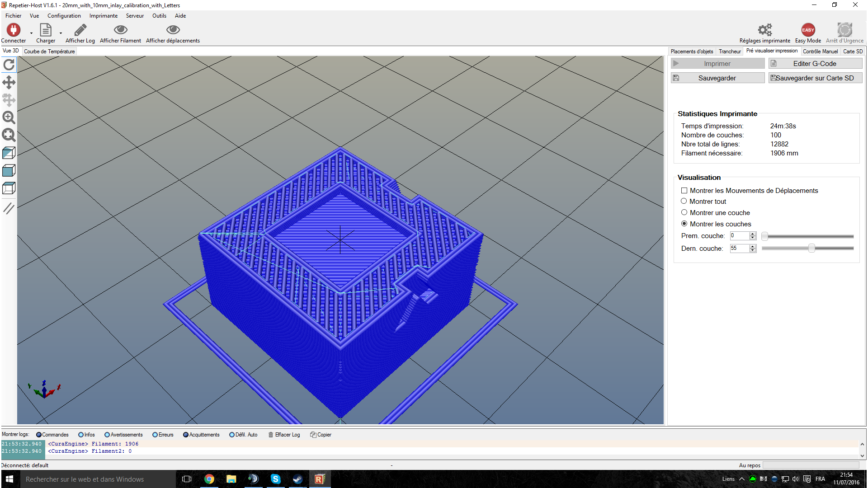Image resolution: width=868 pixels, height=488 pixels.
Task: Increase Dern. couche value with stepper
Action: tap(753, 246)
